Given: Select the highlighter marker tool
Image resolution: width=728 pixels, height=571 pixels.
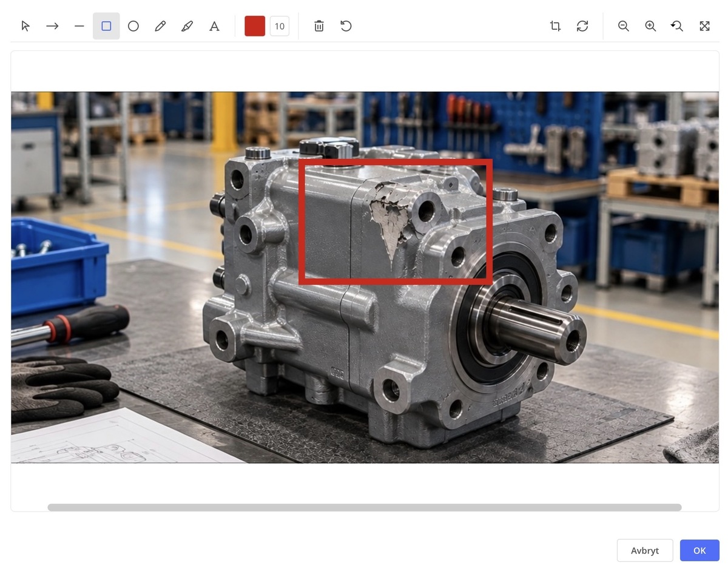Looking at the screenshot, I should [x=187, y=26].
